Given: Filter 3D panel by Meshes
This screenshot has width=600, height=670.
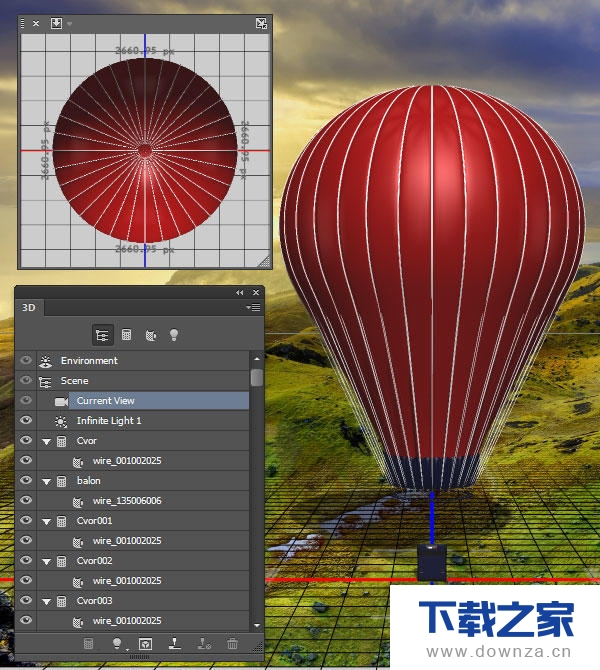Looking at the screenshot, I should tap(126, 335).
